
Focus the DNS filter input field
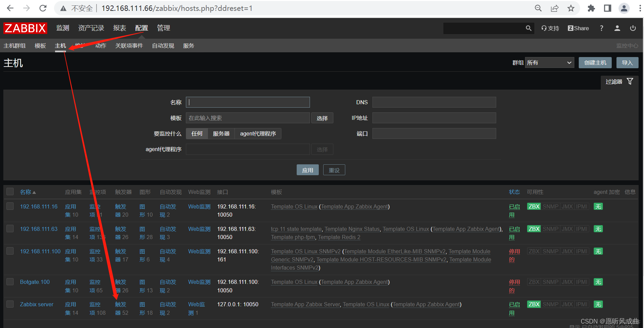tap(434, 102)
